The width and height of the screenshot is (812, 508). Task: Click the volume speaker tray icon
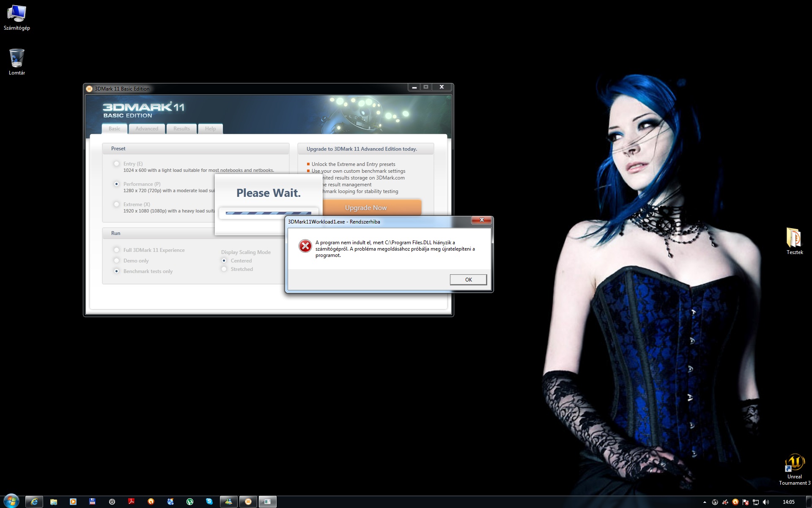(766, 502)
